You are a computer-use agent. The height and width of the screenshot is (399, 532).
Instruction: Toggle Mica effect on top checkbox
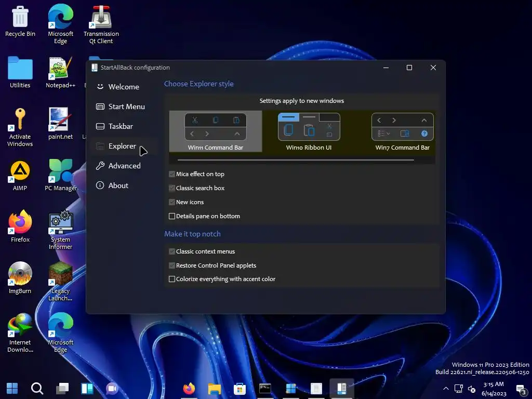coord(172,174)
